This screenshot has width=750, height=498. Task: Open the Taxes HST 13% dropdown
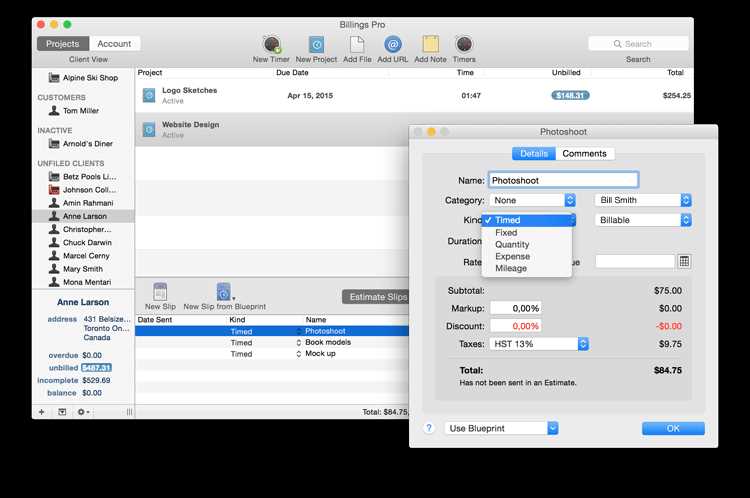click(x=539, y=344)
